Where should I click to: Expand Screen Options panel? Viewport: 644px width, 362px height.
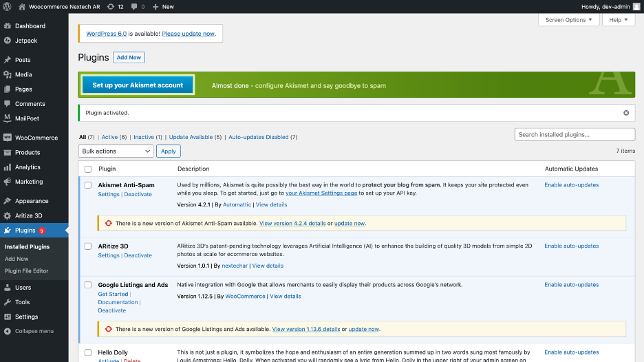click(x=568, y=20)
